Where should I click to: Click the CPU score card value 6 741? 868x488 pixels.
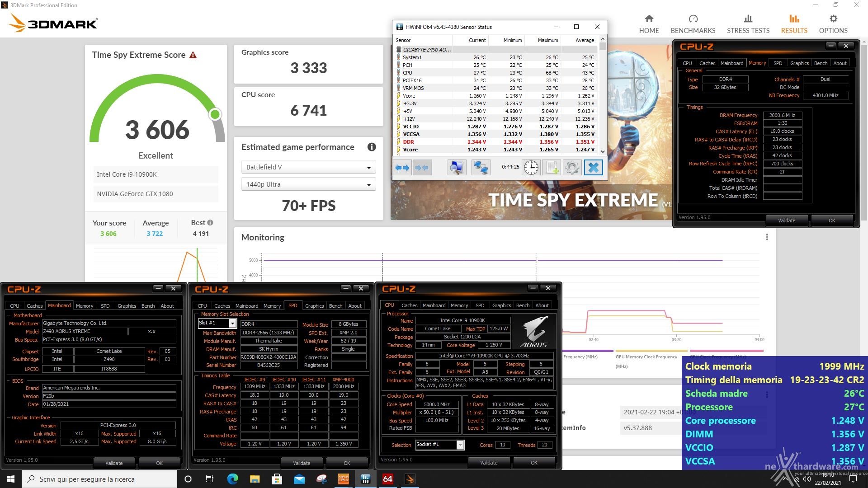click(x=308, y=110)
